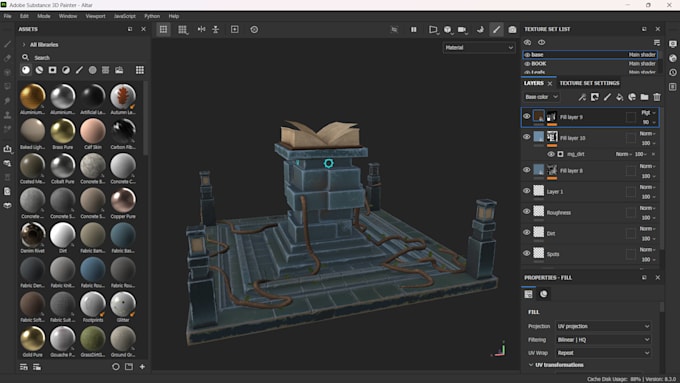Click the rendering mode Iray icon

[481, 29]
